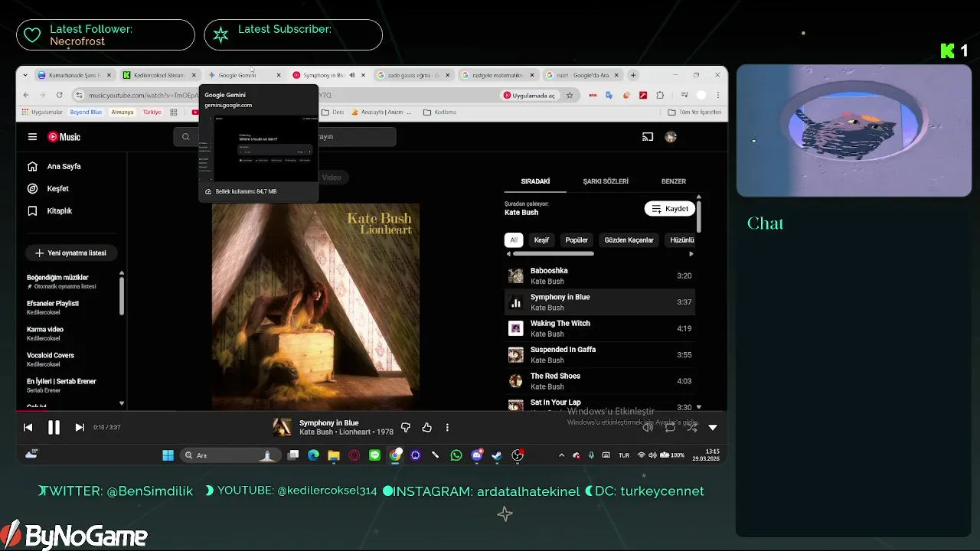Click the volume icon in player bar
This screenshot has height=551, width=980.
[648, 428]
